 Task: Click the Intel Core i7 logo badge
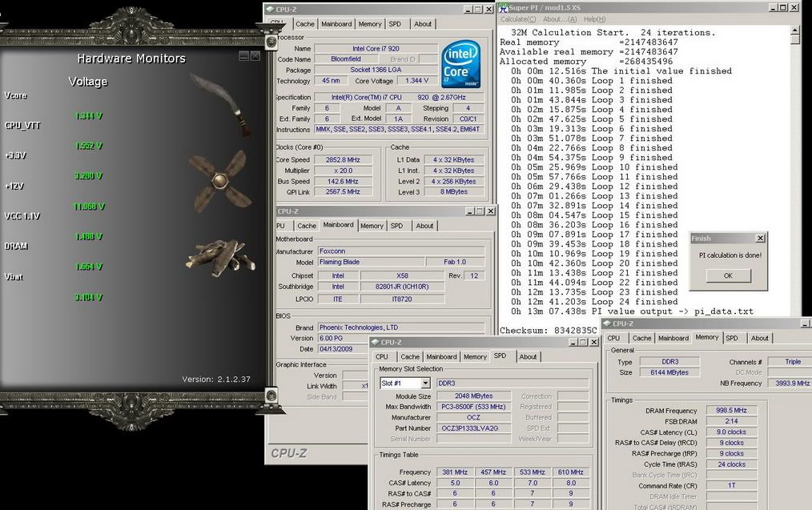tap(460, 63)
